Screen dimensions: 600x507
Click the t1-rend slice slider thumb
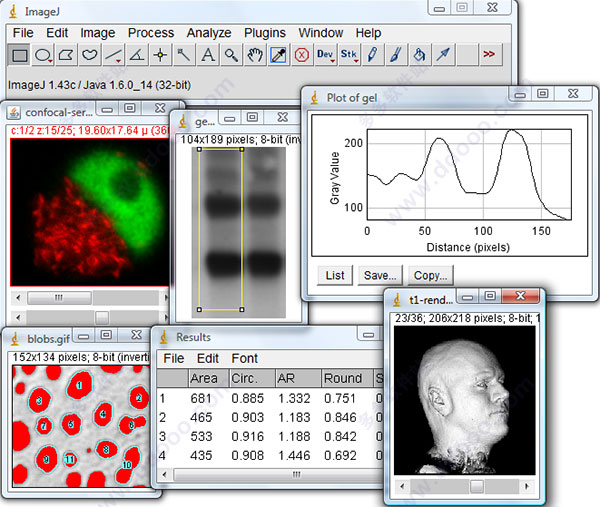tap(477, 486)
